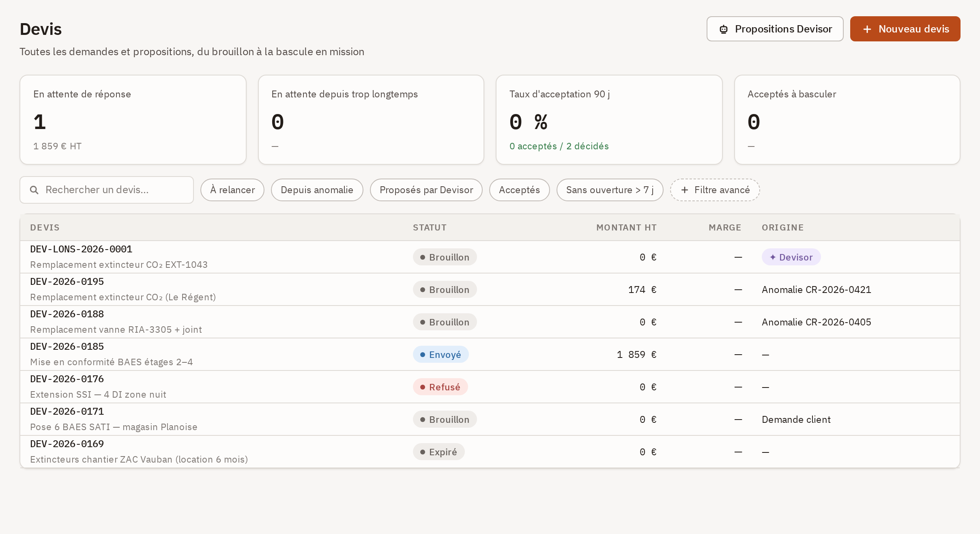Click the Demande client origin
The image size is (980, 534).
click(796, 420)
